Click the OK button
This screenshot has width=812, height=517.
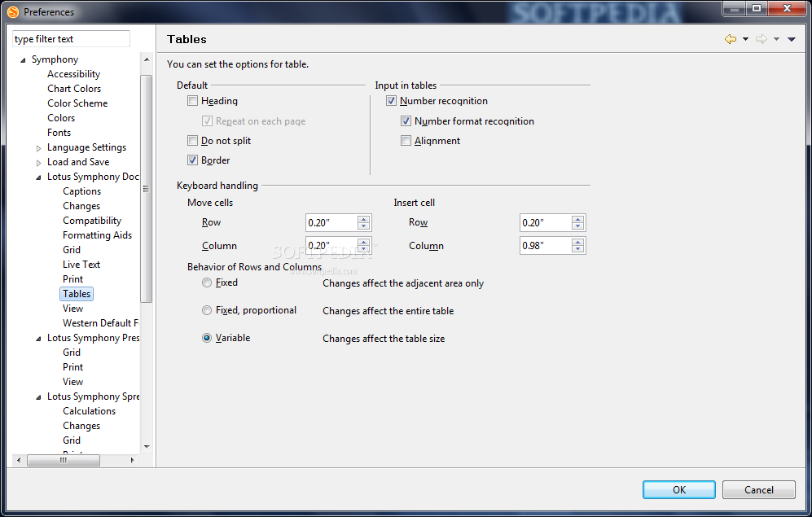click(679, 489)
